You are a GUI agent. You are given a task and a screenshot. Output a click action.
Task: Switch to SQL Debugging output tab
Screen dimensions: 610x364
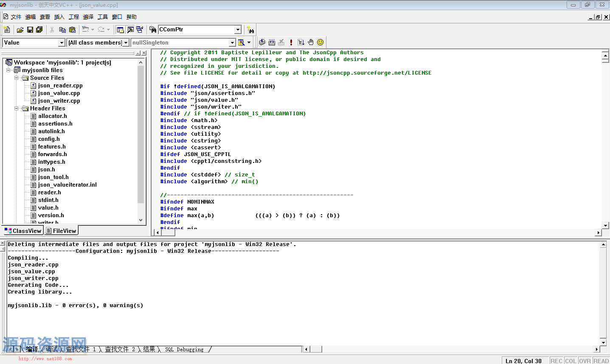(x=184, y=350)
